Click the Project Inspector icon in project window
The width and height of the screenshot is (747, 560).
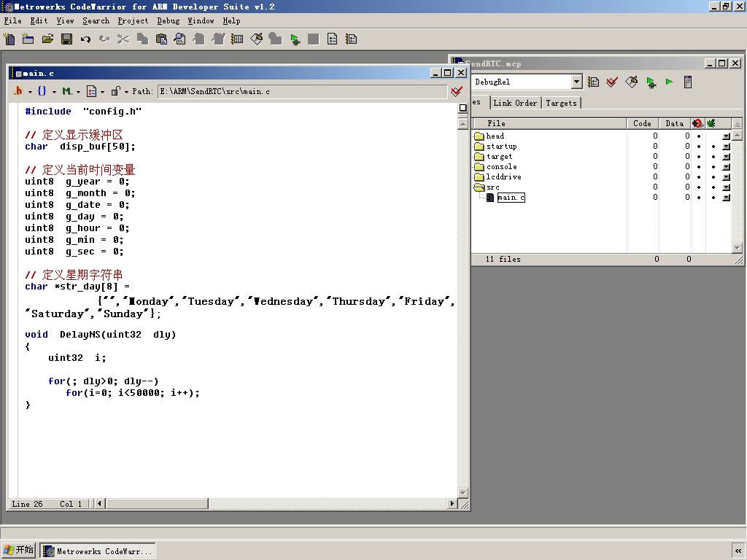(x=687, y=82)
